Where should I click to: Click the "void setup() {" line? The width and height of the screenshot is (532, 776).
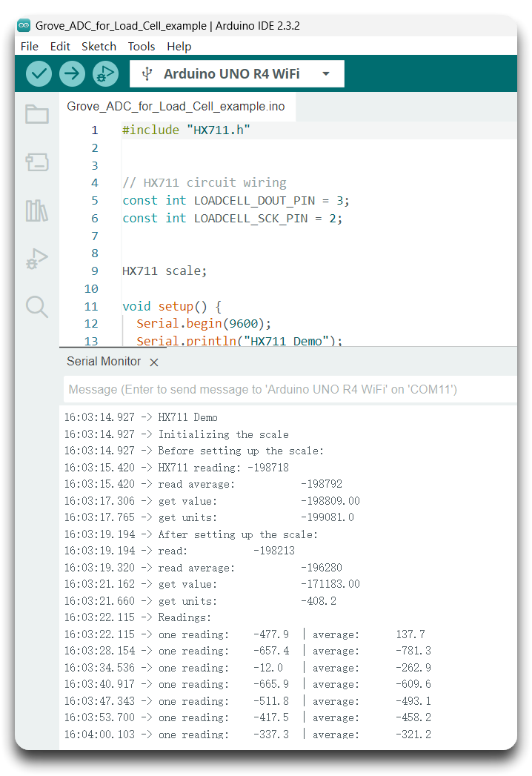[x=172, y=306]
